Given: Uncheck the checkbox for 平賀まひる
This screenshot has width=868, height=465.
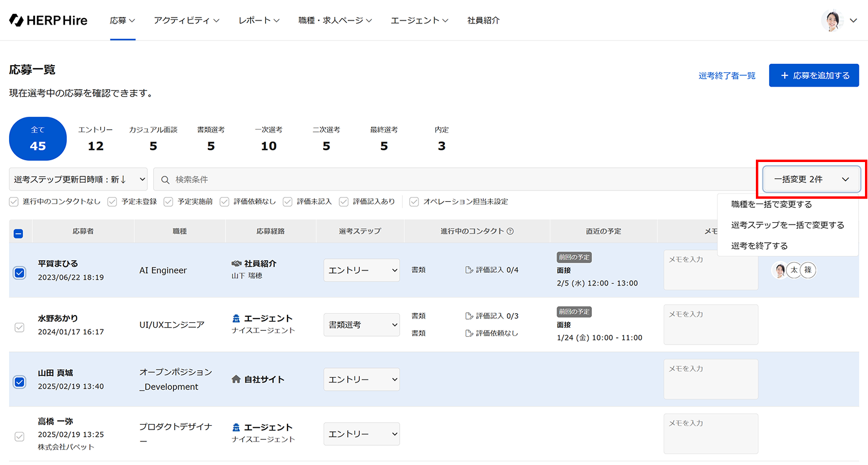Looking at the screenshot, I should click(x=19, y=273).
